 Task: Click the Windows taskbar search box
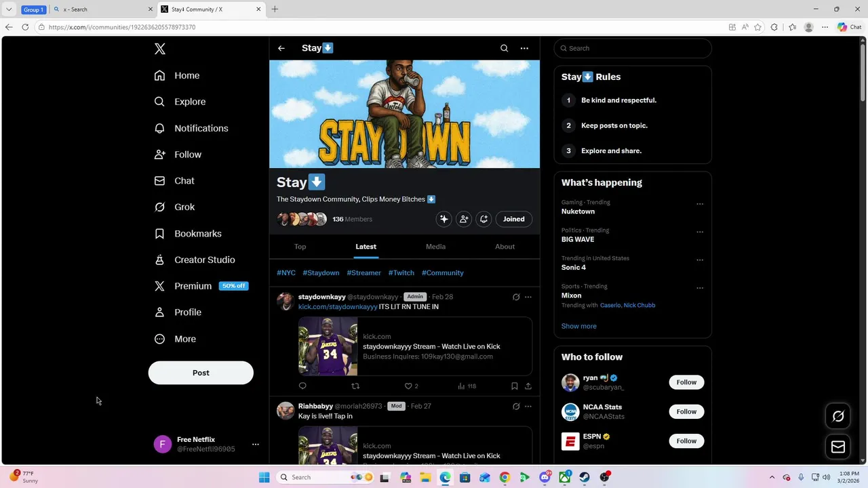(x=325, y=477)
